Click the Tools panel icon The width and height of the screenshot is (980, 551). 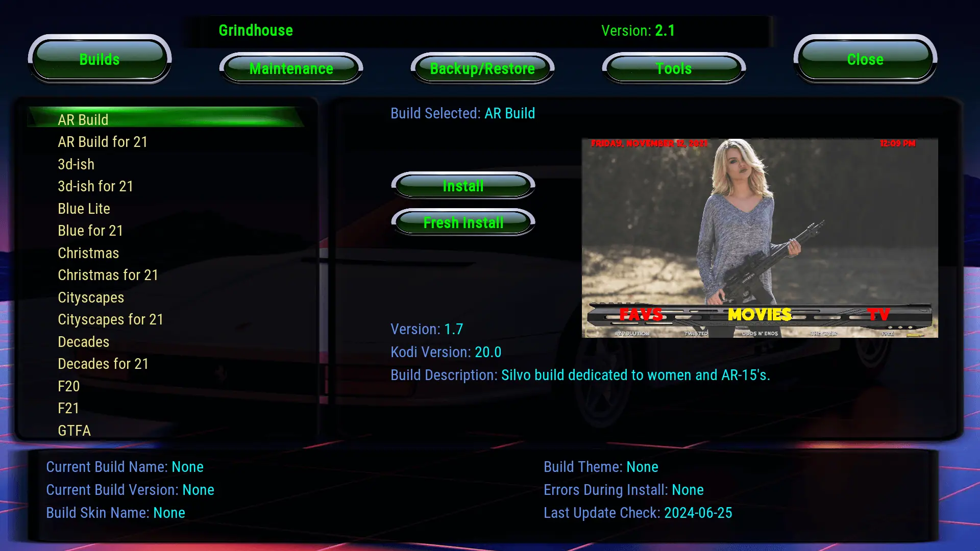674,68
